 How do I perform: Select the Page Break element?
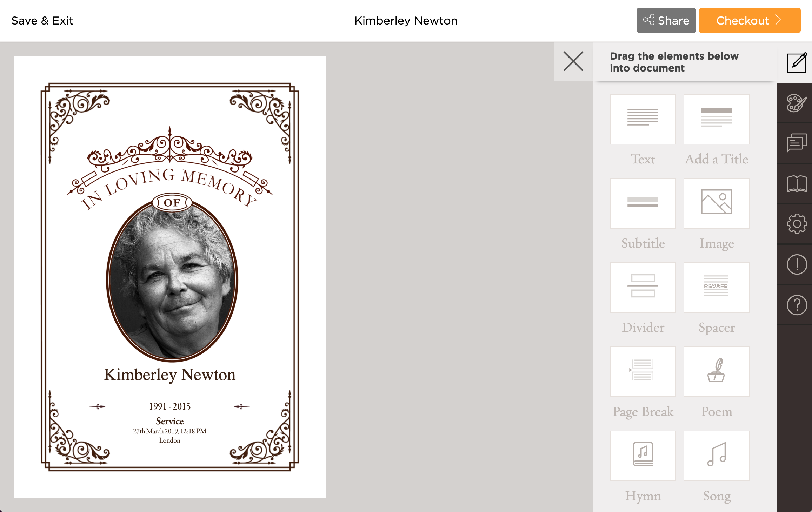pyautogui.click(x=643, y=372)
